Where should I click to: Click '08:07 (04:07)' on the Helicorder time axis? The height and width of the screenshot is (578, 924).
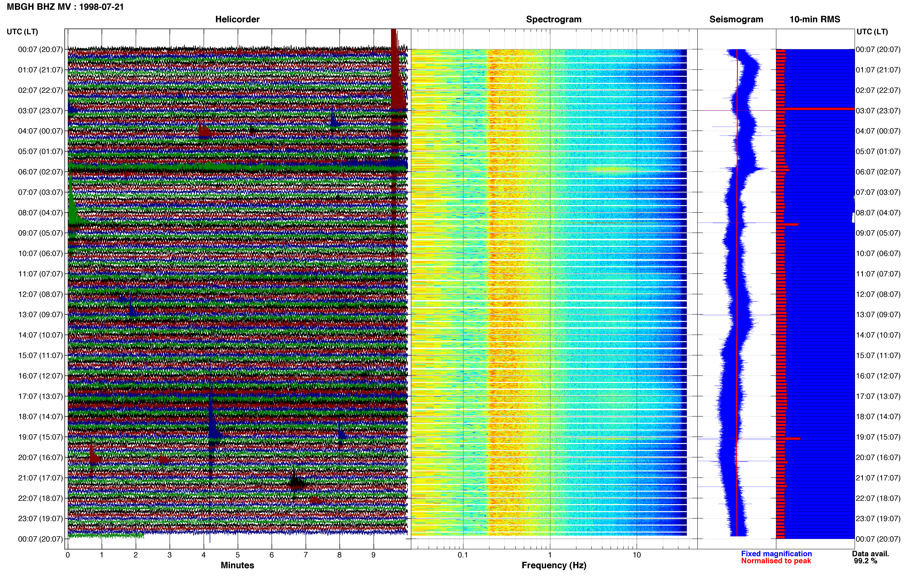coord(40,213)
